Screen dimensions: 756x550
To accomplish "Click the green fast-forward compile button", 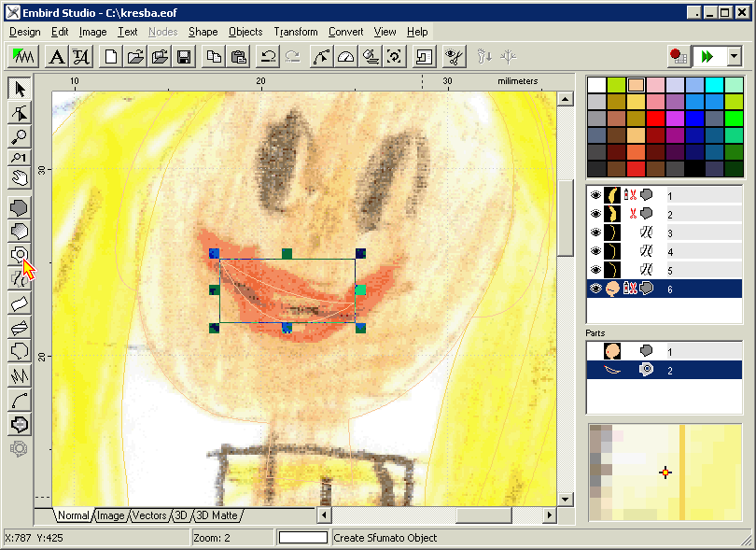I will [x=708, y=57].
